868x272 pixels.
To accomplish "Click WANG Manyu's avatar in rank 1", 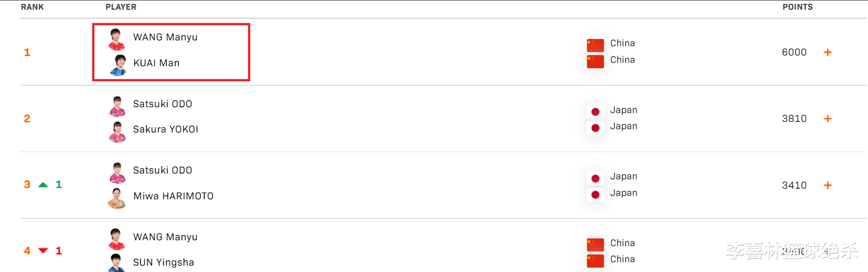I will point(116,39).
